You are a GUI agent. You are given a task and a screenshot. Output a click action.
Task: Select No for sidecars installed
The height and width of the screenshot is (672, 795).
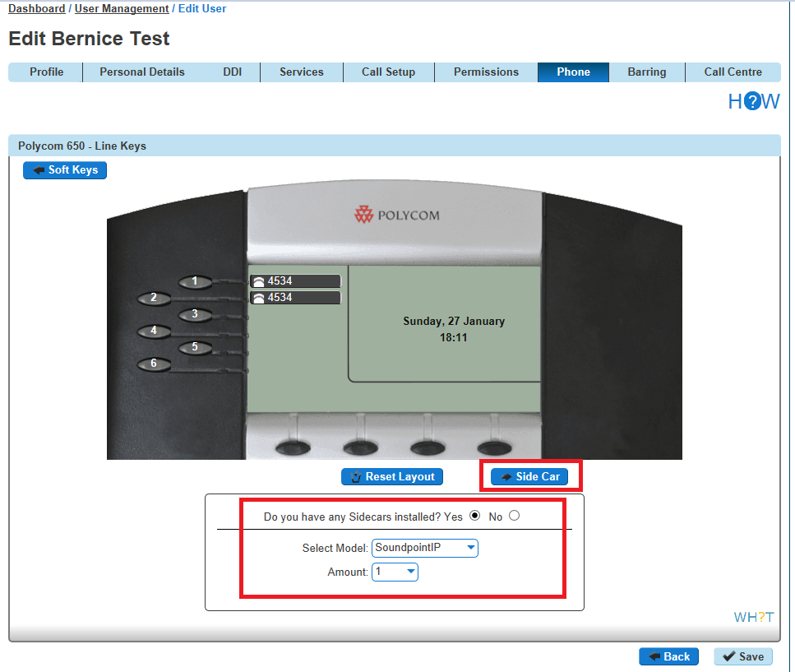tap(514, 515)
